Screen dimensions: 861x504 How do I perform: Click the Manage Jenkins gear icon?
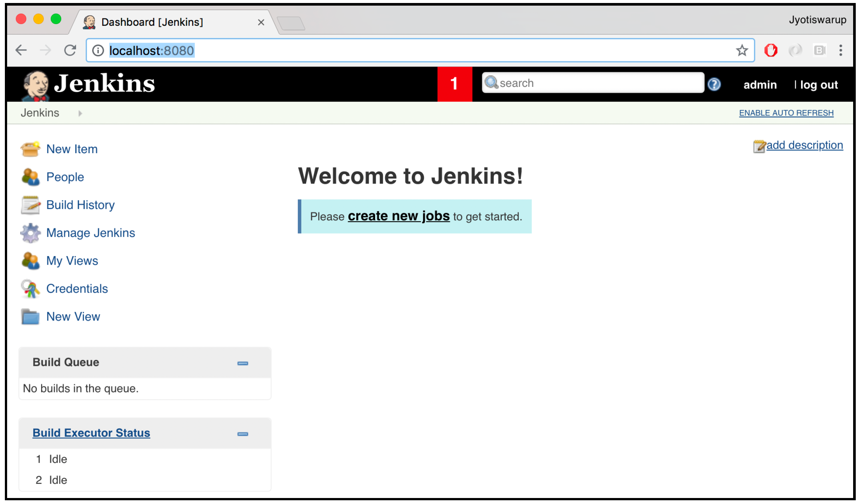(x=30, y=233)
